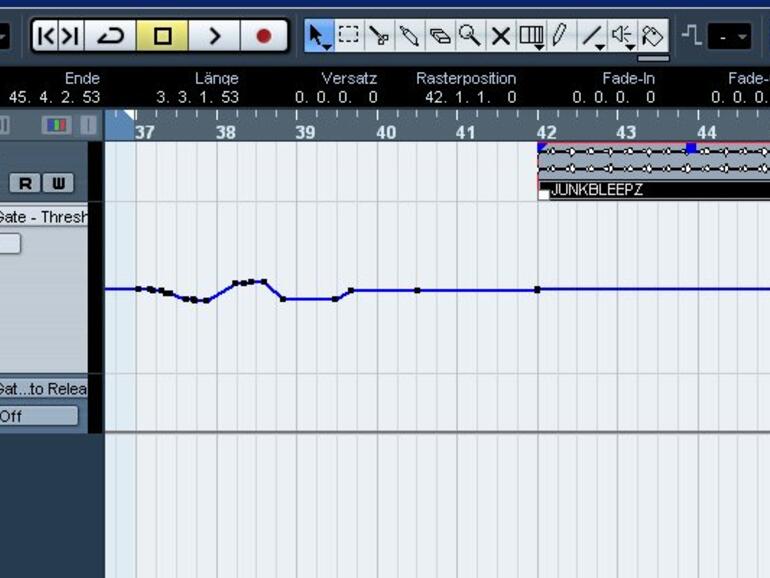Open the snap type dropdown showing dash
The image size is (770, 578).
729,36
